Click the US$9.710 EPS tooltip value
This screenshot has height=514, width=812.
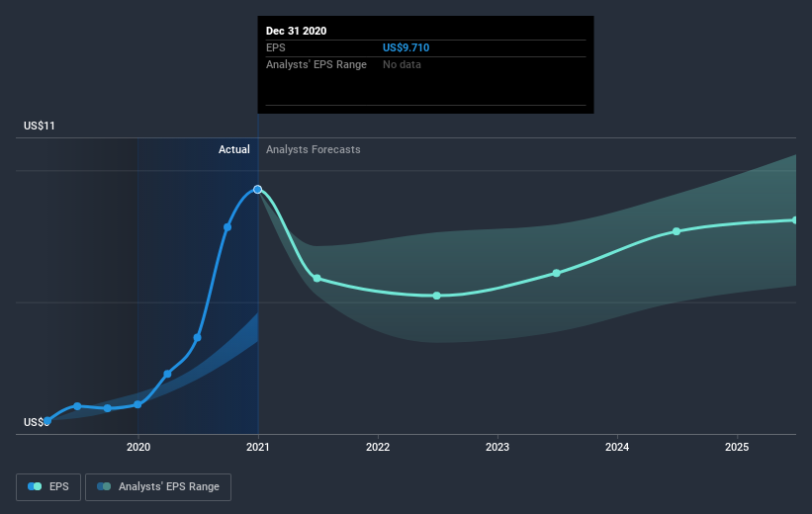406,47
